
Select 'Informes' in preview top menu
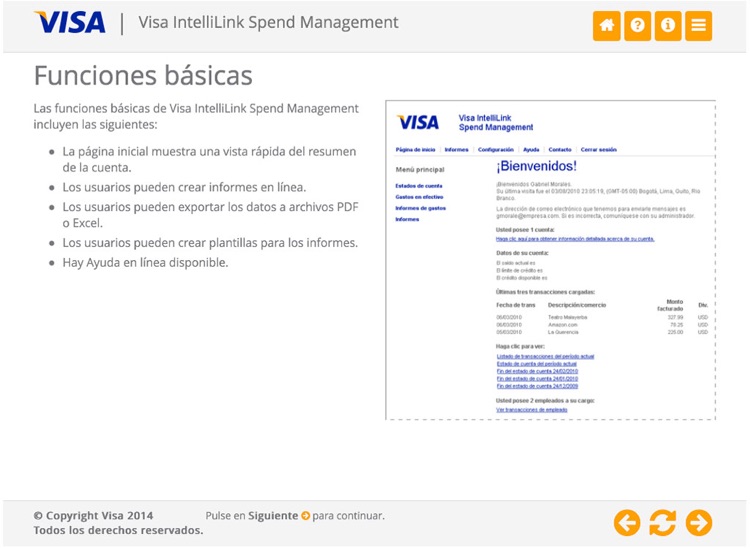[456, 150]
